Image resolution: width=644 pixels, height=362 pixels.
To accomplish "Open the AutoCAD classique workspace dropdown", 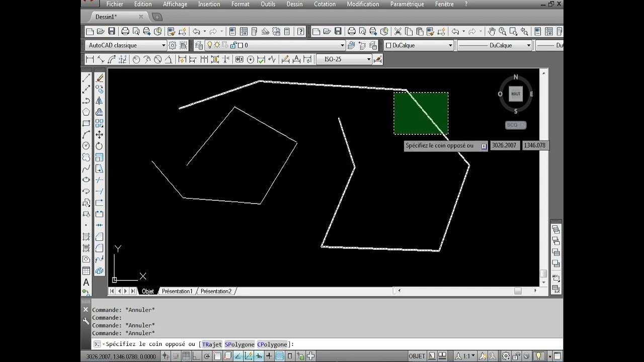I will (164, 45).
